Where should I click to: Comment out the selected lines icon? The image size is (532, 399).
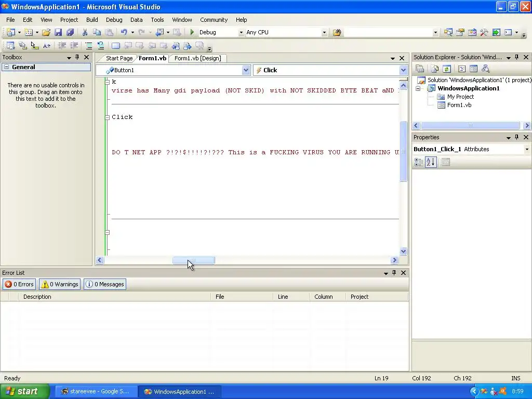click(x=88, y=46)
